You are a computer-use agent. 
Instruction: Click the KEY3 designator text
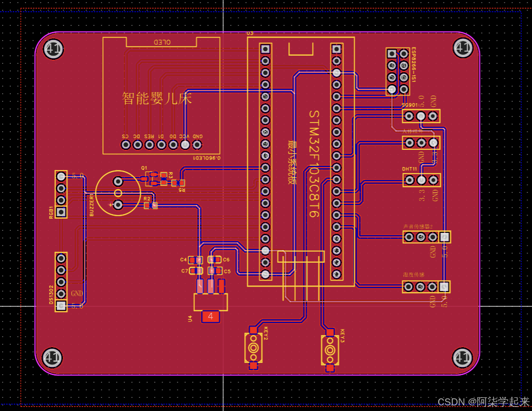[x=342, y=336]
